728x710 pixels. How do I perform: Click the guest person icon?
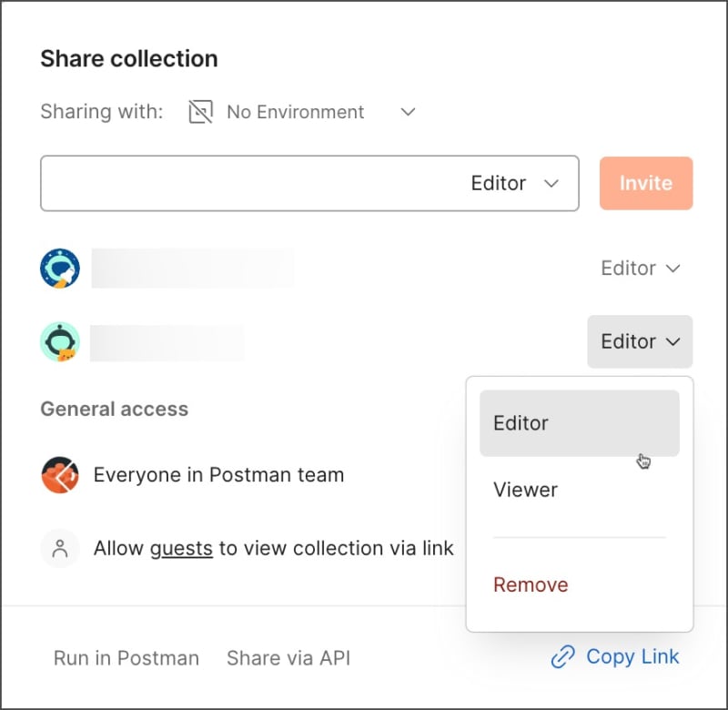click(60, 549)
